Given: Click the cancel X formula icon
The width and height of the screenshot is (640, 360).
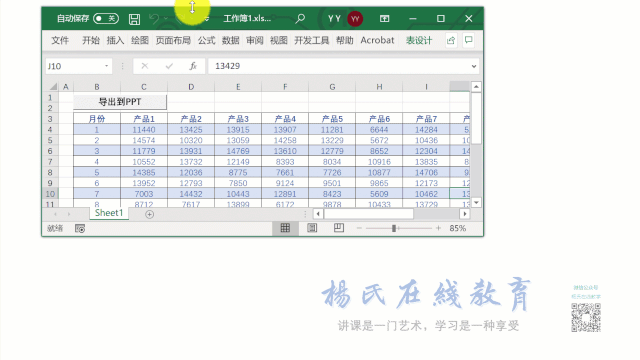Looking at the screenshot, I should 144,66.
